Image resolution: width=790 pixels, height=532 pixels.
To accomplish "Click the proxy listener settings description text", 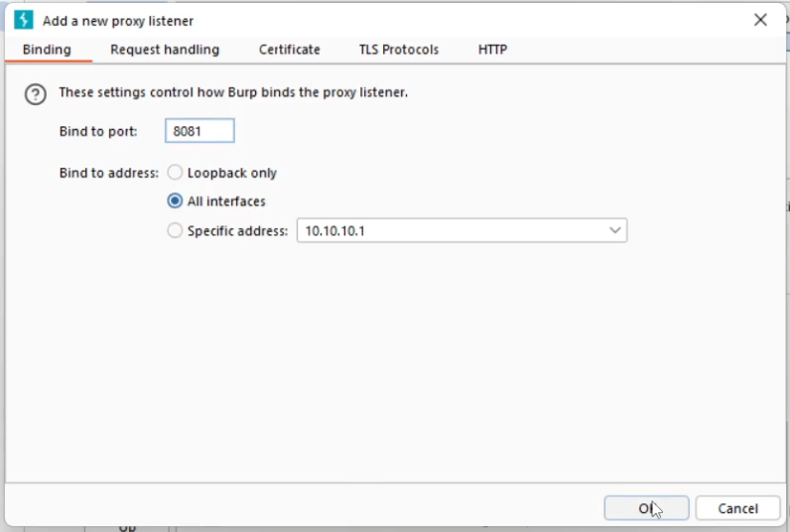I will coord(233,92).
